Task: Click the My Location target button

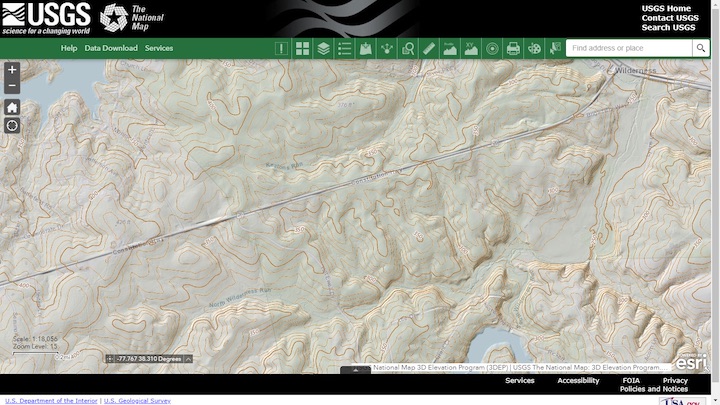Action: pos(12,126)
